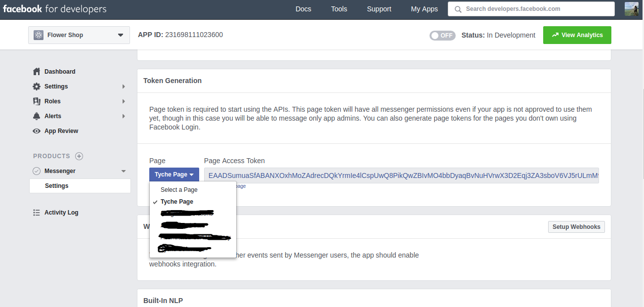Add a product with the plus icon
Viewport: 644px width, 307px height.
pyautogui.click(x=79, y=156)
